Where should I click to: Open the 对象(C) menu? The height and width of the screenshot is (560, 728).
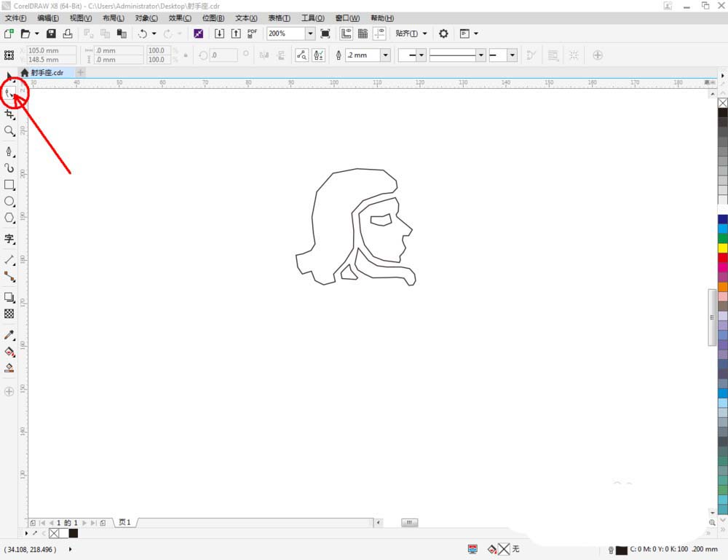pyautogui.click(x=146, y=18)
